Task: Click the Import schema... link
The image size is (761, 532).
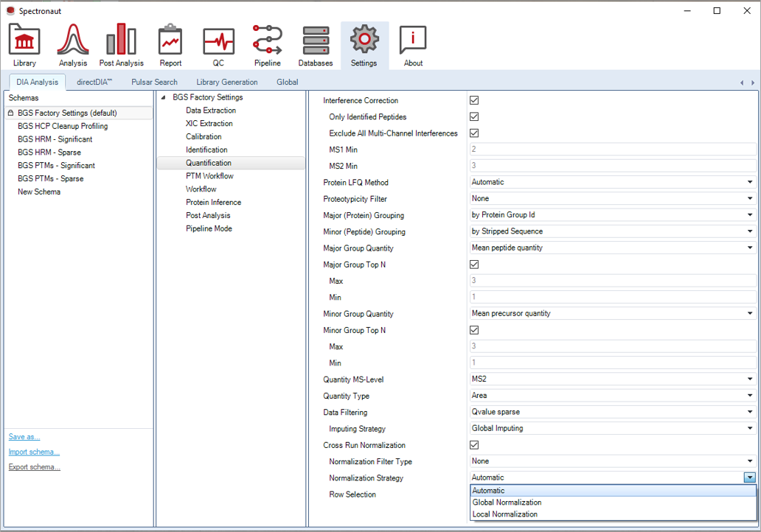Action: tap(34, 452)
